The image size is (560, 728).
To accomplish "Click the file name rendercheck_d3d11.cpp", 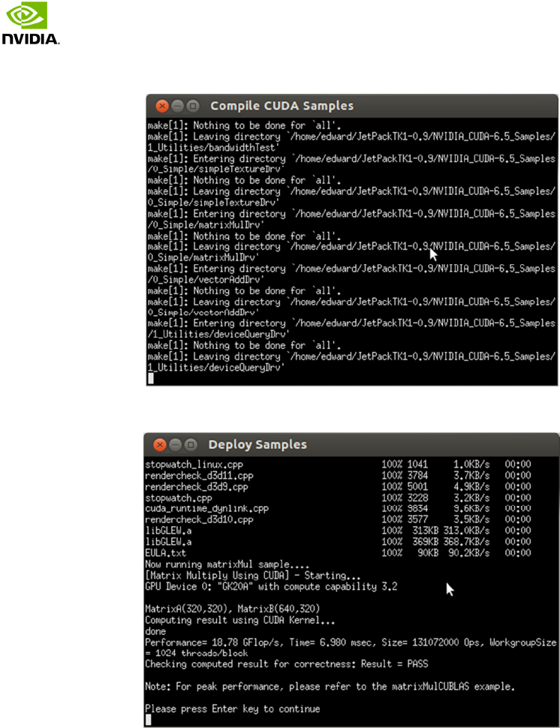I will tap(199, 475).
